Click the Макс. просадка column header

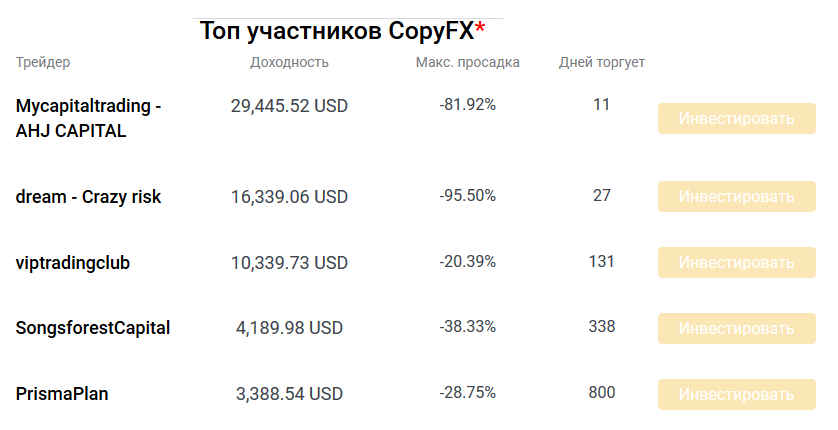click(x=467, y=63)
